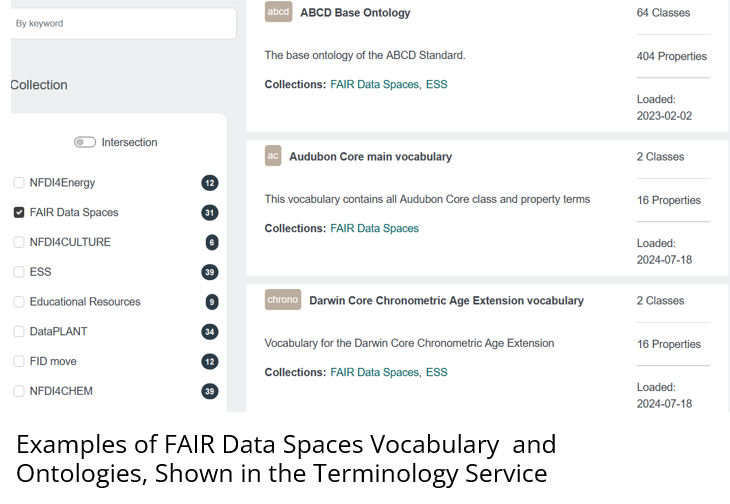Toggle the Intersection switch

[85, 142]
